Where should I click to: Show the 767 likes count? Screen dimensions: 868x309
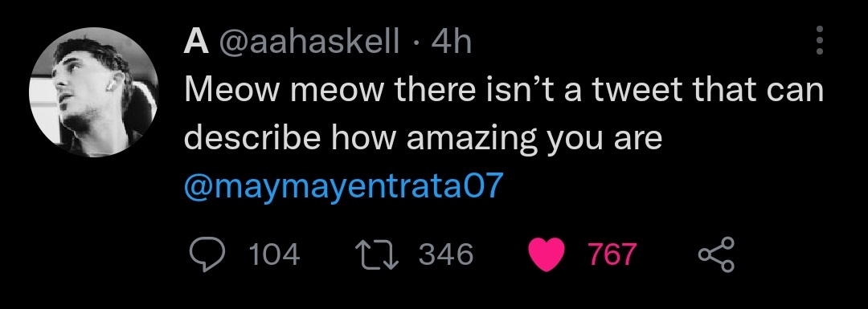(x=612, y=255)
